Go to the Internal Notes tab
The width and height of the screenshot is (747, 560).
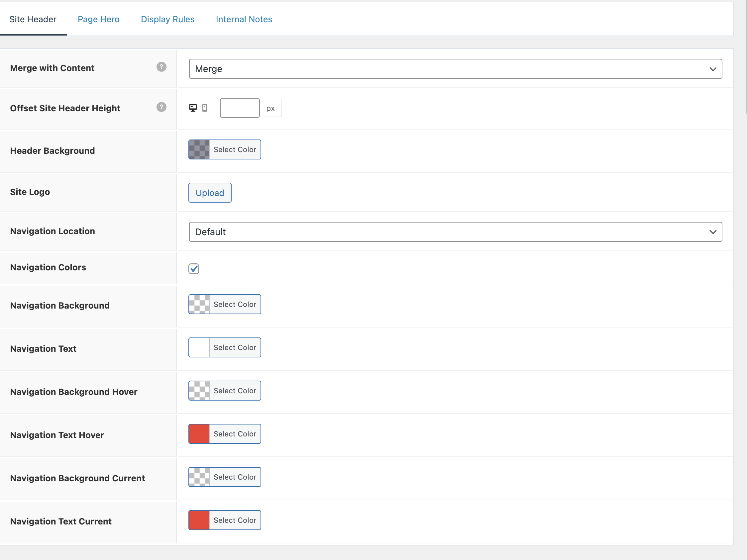pos(244,19)
